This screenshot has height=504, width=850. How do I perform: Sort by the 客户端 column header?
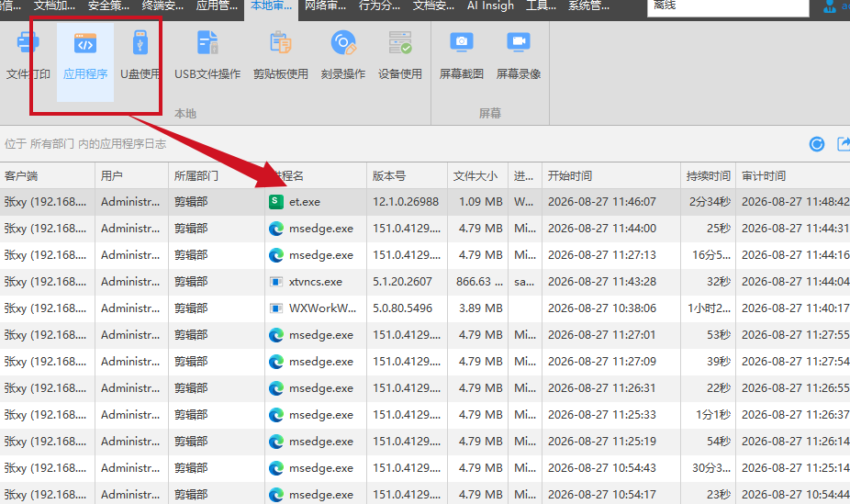[47, 175]
